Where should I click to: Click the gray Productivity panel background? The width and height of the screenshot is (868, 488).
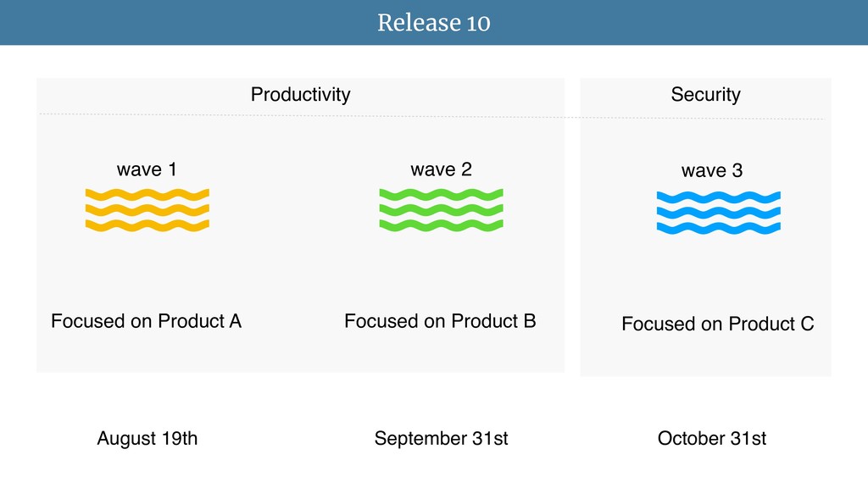coord(301,265)
